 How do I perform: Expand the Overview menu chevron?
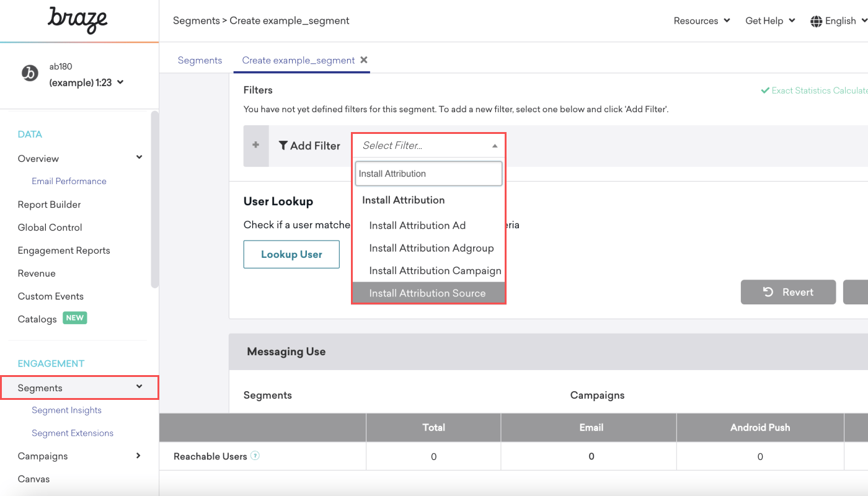pyautogui.click(x=139, y=157)
